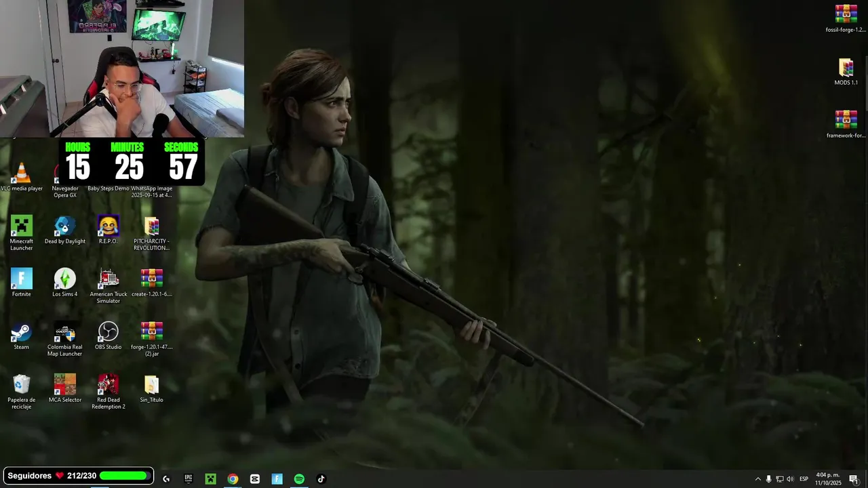Open the volume speaker control

790,479
